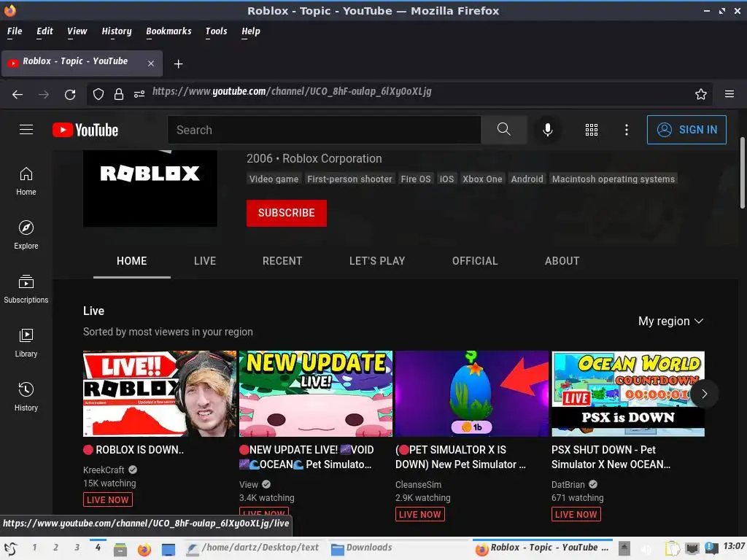Viewport: 747px width, 560px height.
Task: Open the Help menu
Action: (251, 31)
